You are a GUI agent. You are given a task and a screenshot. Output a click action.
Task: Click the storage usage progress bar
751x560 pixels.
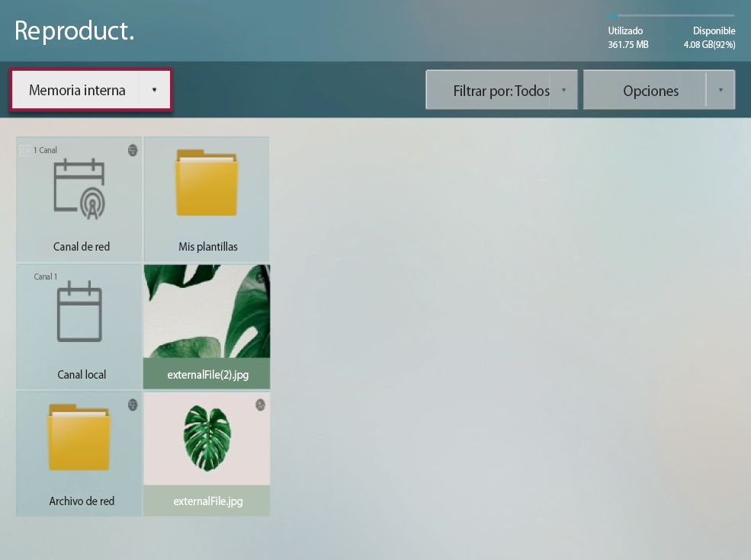coord(671,16)
